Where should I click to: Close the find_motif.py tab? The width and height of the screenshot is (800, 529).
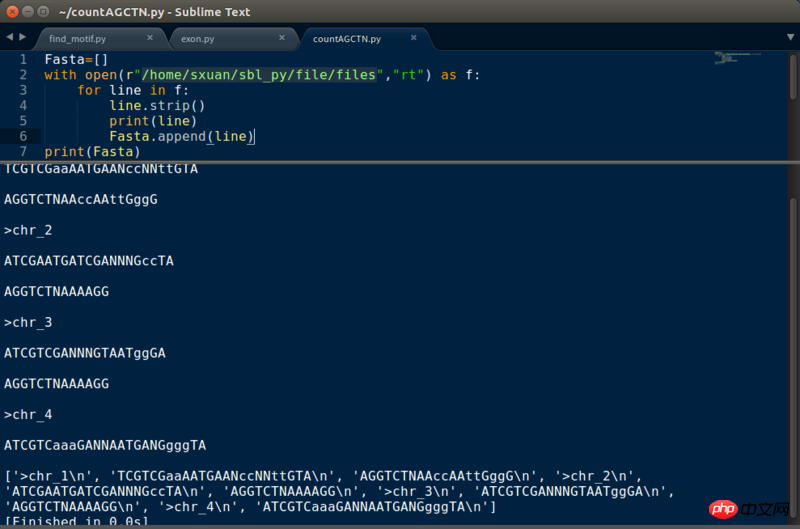[x=150, y=38]
